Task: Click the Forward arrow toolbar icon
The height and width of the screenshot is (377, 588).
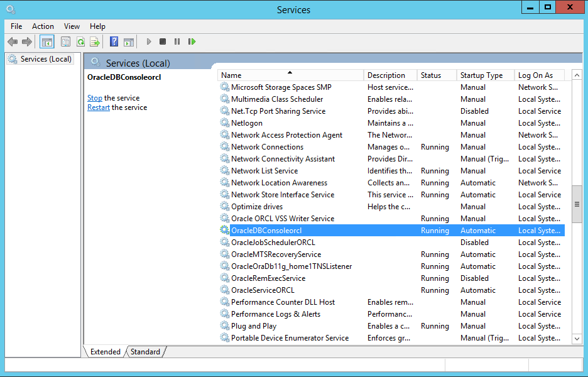Action: [26, 41]
